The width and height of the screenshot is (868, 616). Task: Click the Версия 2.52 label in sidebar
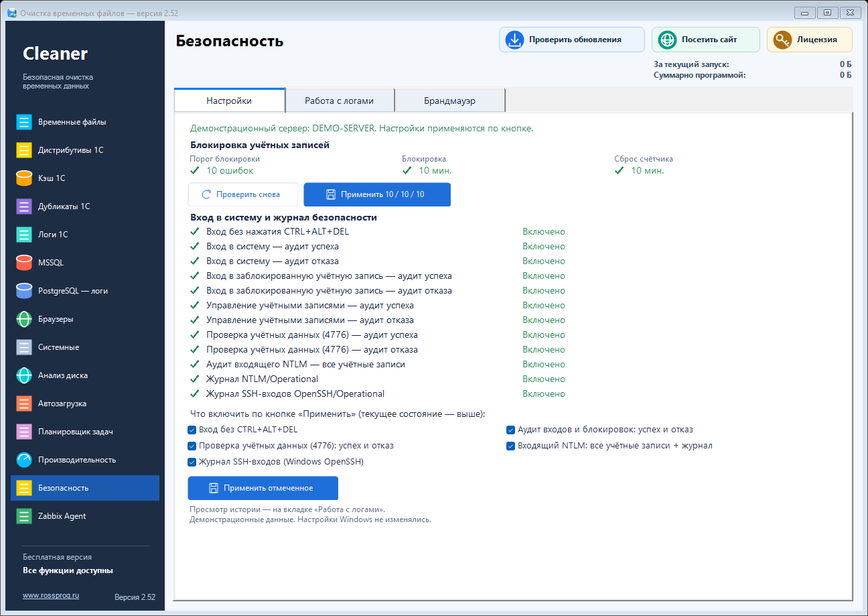coord(135,597)
